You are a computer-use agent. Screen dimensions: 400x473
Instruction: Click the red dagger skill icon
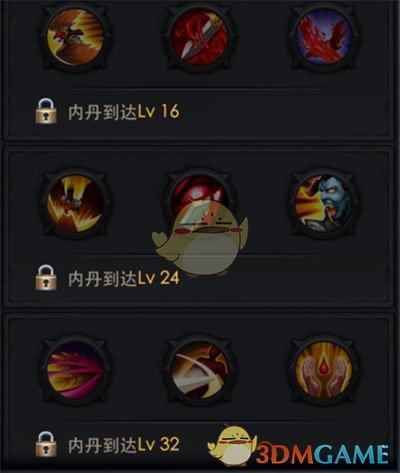199,36
